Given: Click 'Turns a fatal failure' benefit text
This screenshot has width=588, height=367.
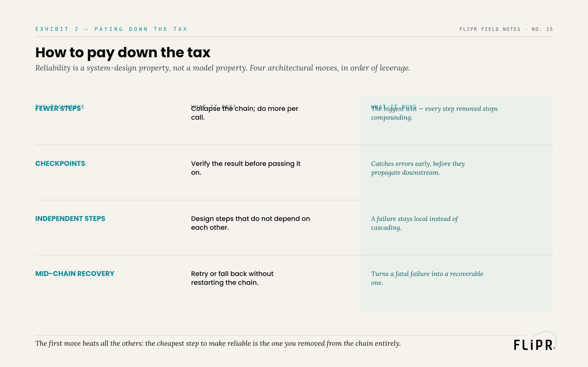Looking at the screenshot, I should pyautogui.click(x=427, y=278).
